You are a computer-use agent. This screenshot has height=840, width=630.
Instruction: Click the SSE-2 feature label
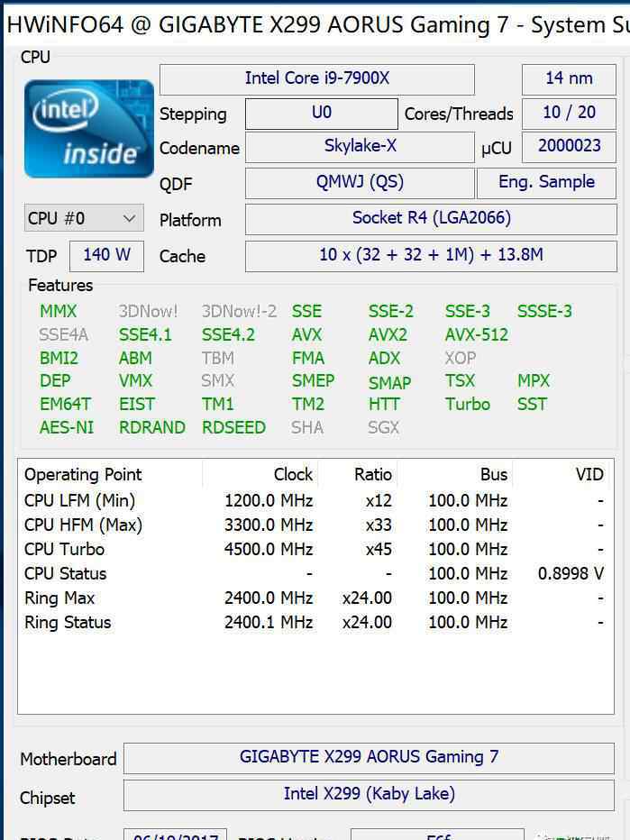pyautogui.click(x=390, y=311)
